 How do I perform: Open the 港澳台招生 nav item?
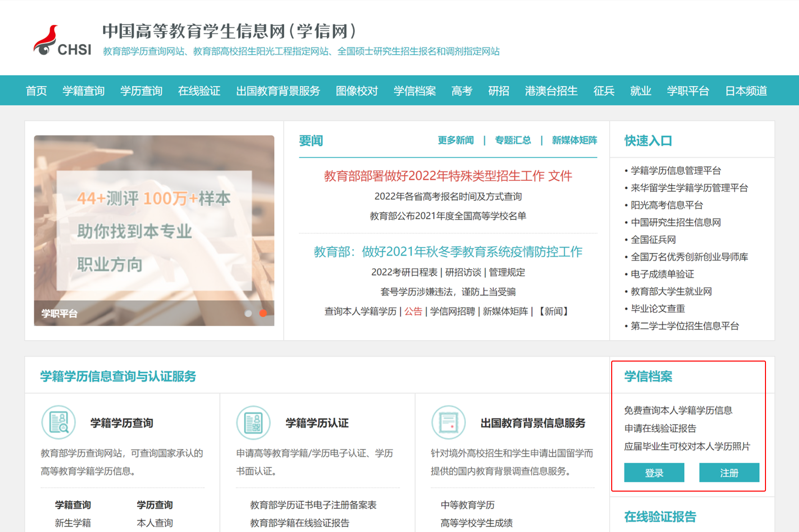551,91
